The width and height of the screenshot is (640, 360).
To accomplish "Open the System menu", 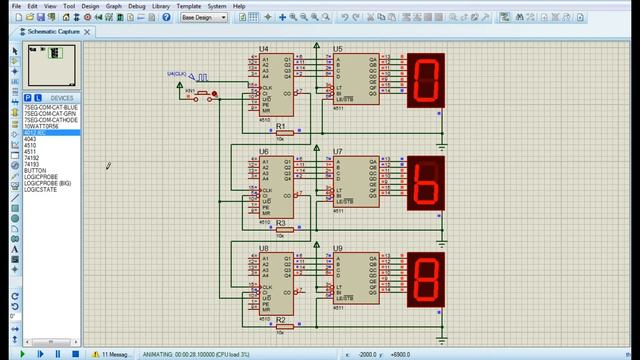I will pos(217,6).
